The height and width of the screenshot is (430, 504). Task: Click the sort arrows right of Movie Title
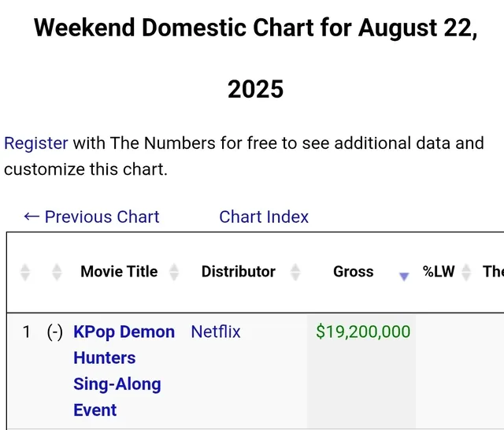tap(174, 272)
